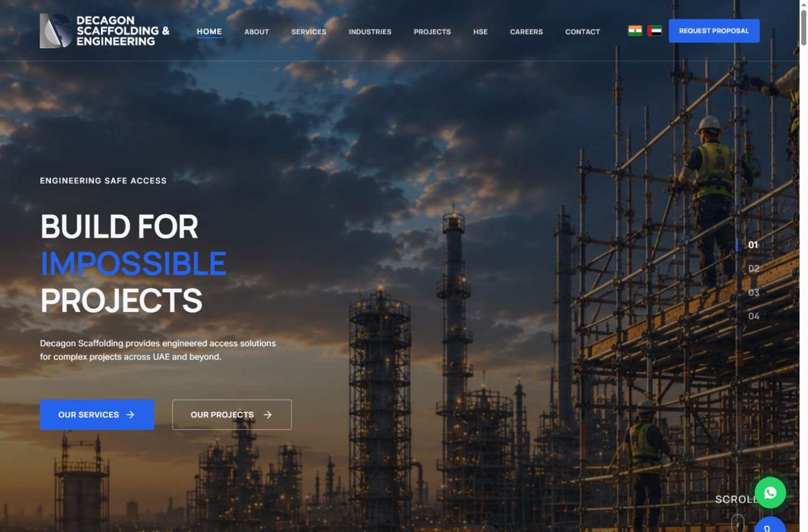View the Projects page
The image size is (808, 532).
click(x=432, y=32)
